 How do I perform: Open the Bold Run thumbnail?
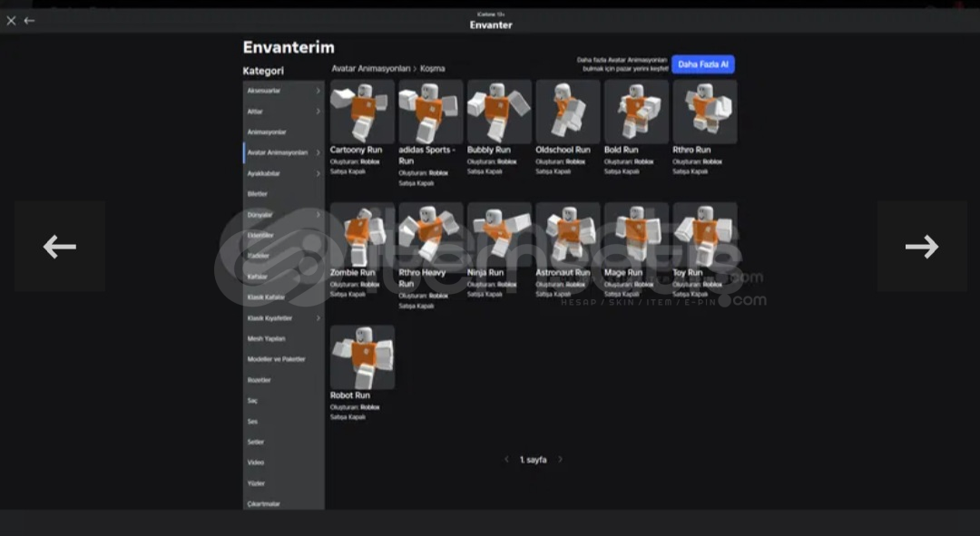636,112
